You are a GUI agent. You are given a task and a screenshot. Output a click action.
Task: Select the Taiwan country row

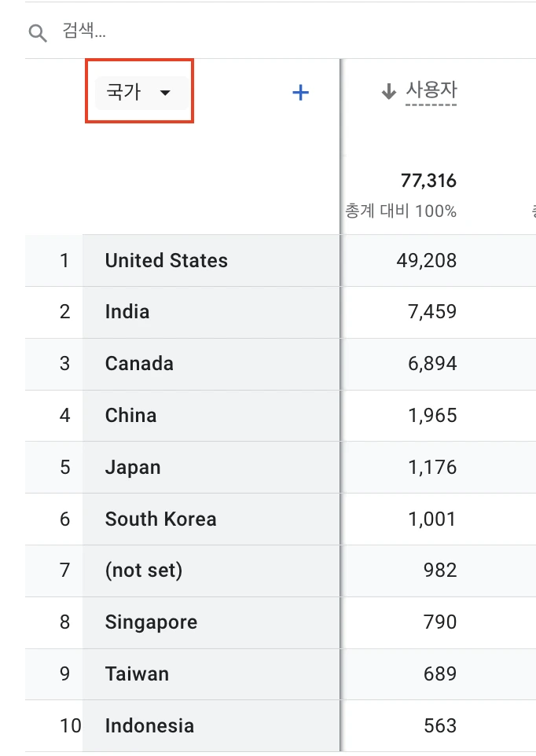coord(137,673)
